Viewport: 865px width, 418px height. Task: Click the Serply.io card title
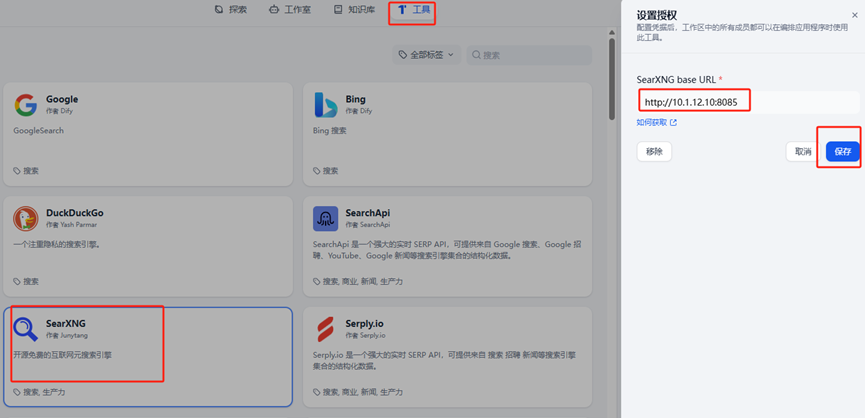(x=365, y=324)
